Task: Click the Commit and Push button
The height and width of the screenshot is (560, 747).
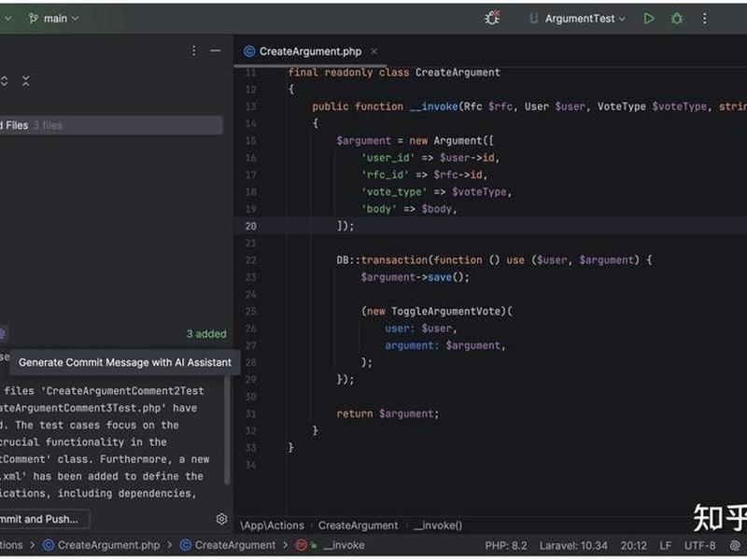Action: click(x=43, y=519)
